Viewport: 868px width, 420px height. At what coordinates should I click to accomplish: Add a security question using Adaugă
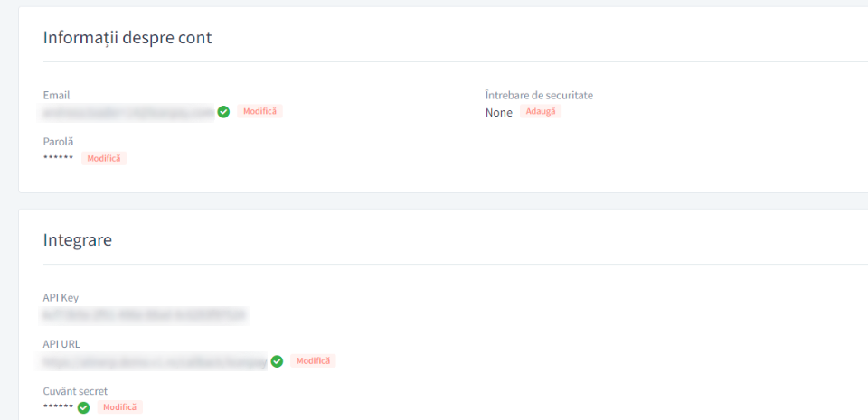click(541, 111)
